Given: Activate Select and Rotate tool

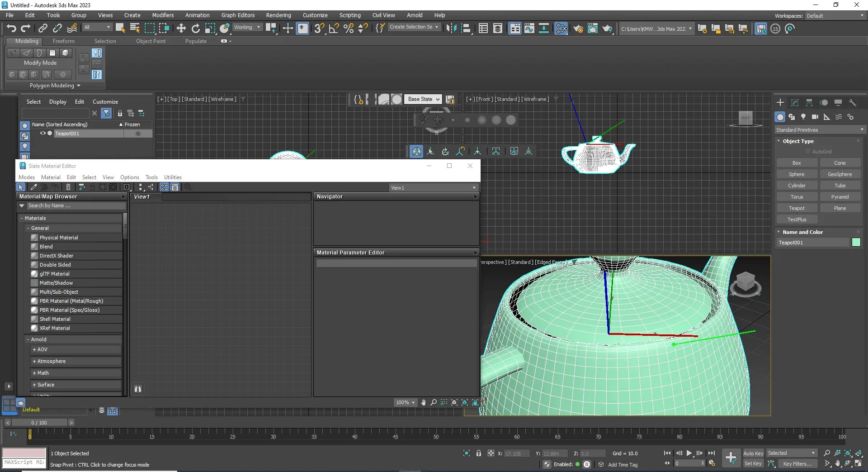Looking at the screenshot, I should click(196, 29).
